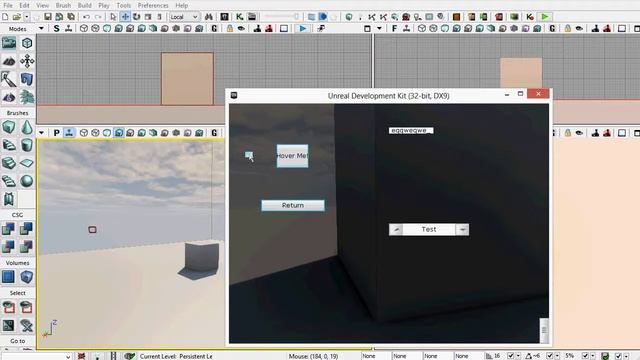
Task: Toggle drag grid snapping checkbox
Action: coord(511,356)
